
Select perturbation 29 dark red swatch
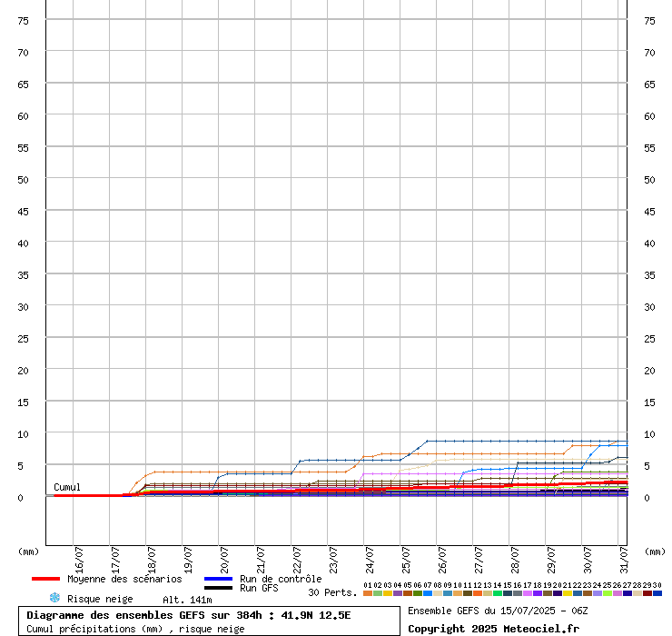pos(647,593)
